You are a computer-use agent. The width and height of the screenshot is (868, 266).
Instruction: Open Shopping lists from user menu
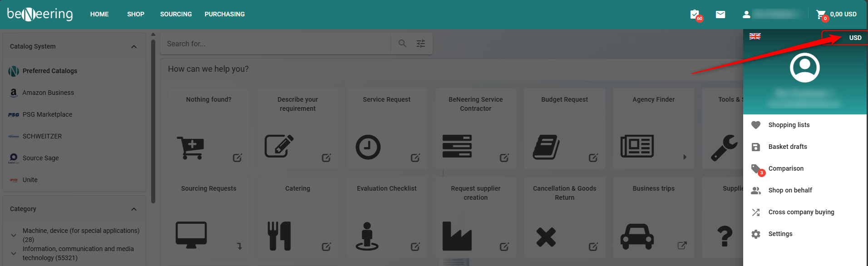tap(789, 125)
